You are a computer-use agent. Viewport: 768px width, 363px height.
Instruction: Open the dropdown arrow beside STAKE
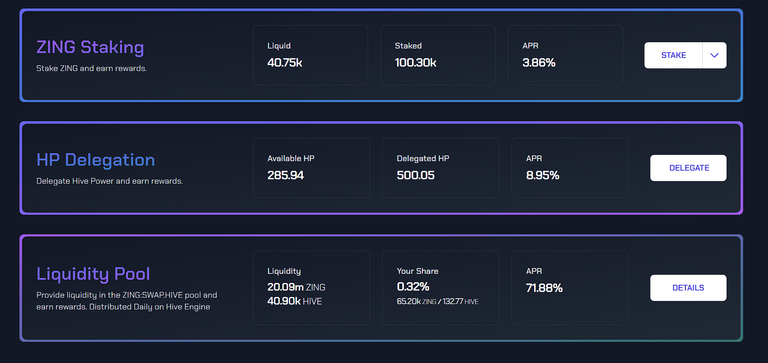coord(715,55)
